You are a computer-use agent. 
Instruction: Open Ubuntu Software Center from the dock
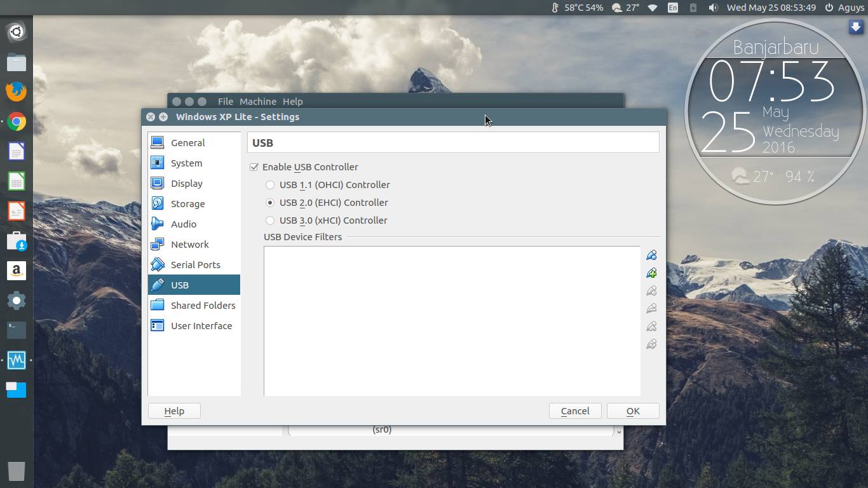tap(17, 241)
